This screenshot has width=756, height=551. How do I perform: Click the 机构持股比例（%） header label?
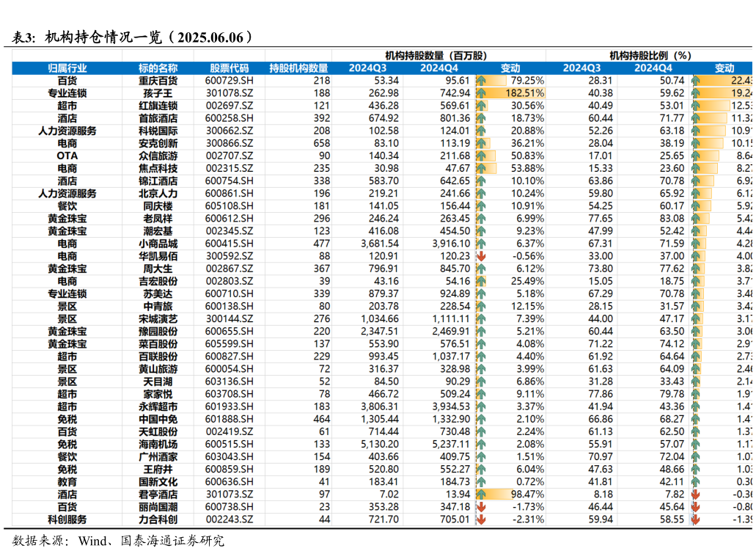tap(652, 54)
